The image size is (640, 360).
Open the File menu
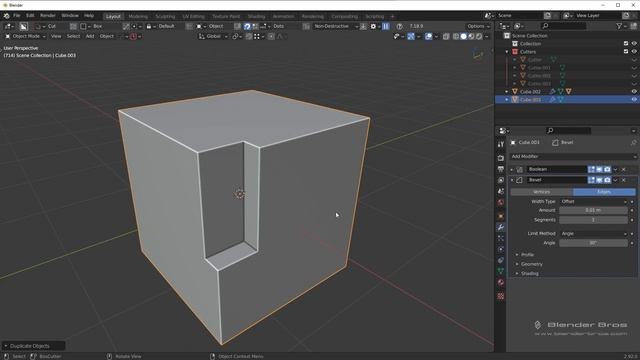point(17,16)
